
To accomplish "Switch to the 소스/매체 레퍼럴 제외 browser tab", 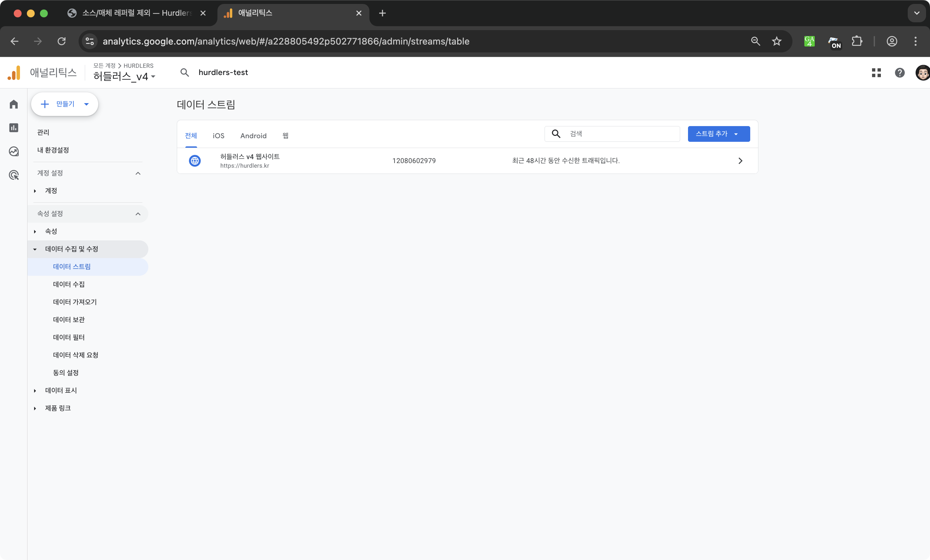I will (x=137, y=13).
